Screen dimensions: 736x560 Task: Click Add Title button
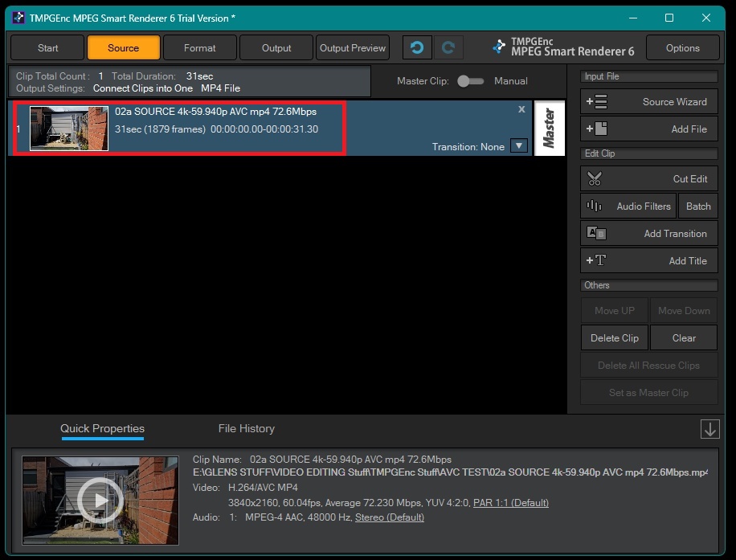coord(648,260)
